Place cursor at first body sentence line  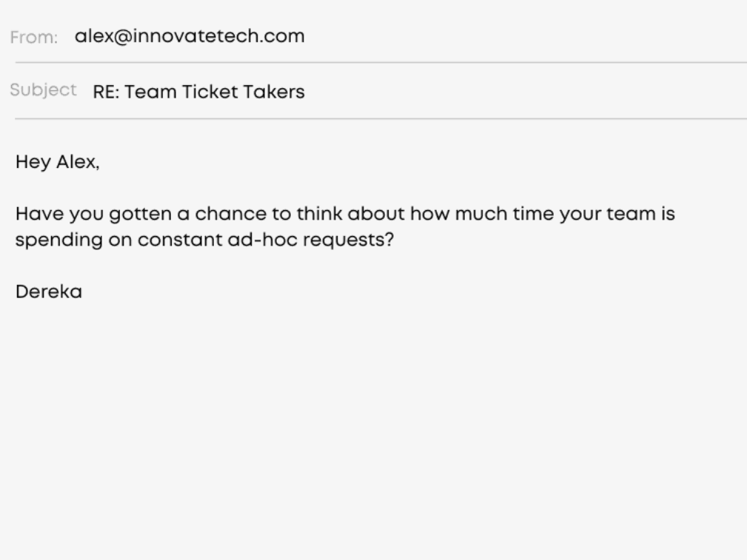(x=346, y=215)
